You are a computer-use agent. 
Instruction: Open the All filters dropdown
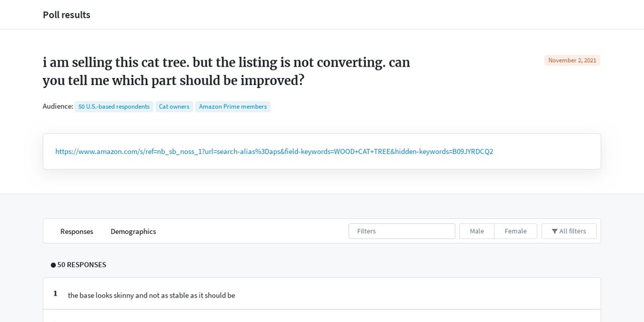pos(569,231)
